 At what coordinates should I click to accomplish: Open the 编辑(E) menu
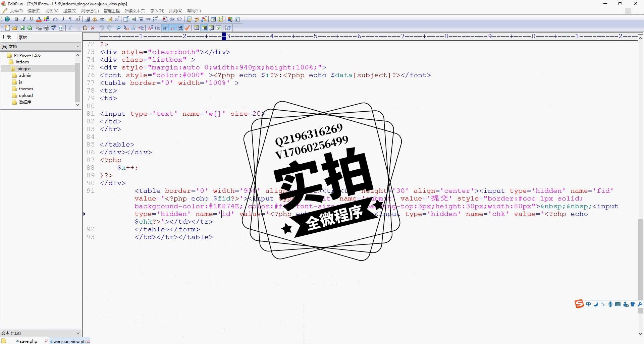(34, 11)
